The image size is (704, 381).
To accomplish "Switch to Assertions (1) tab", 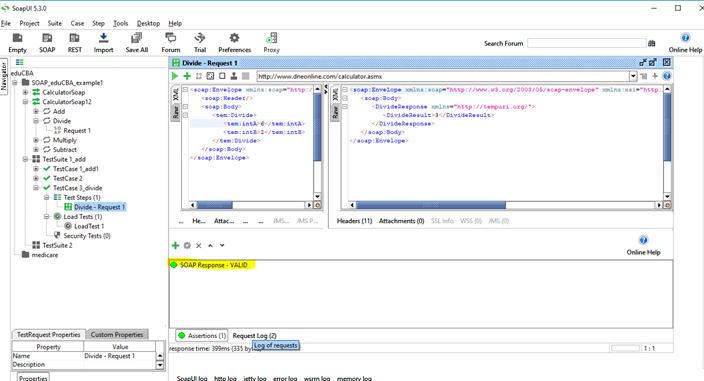I will 202,336.
